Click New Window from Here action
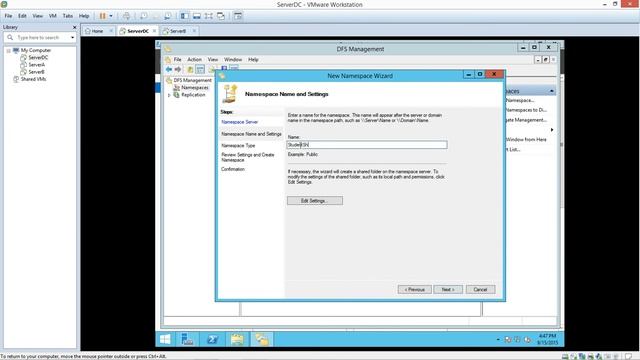Viewport: 640px width, 360px height. coord(526,140)
